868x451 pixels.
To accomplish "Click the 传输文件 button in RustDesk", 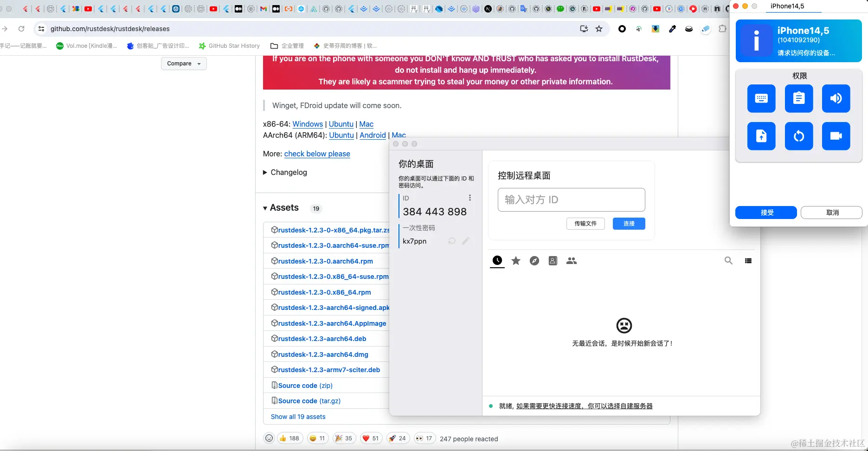I will [585, 224].
